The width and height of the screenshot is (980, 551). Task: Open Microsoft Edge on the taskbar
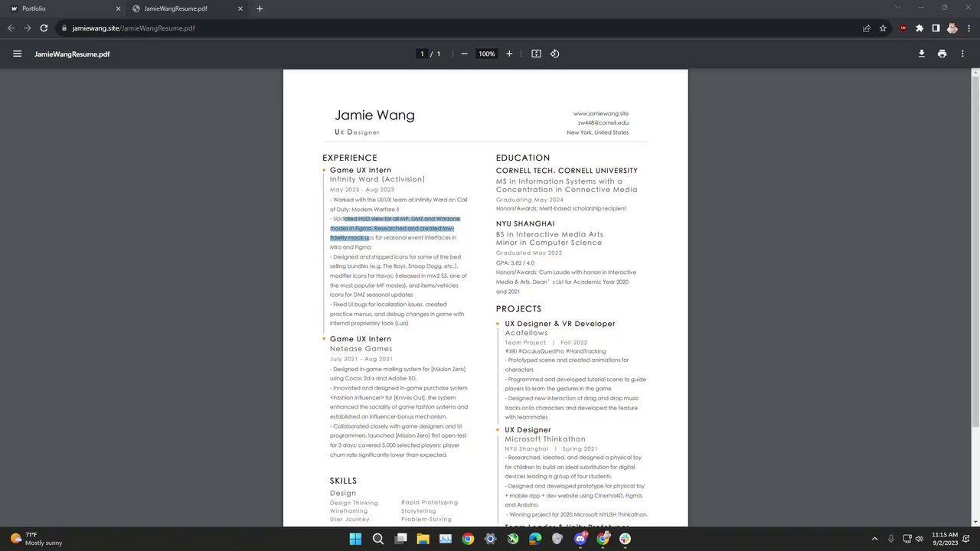pos(535,539)
